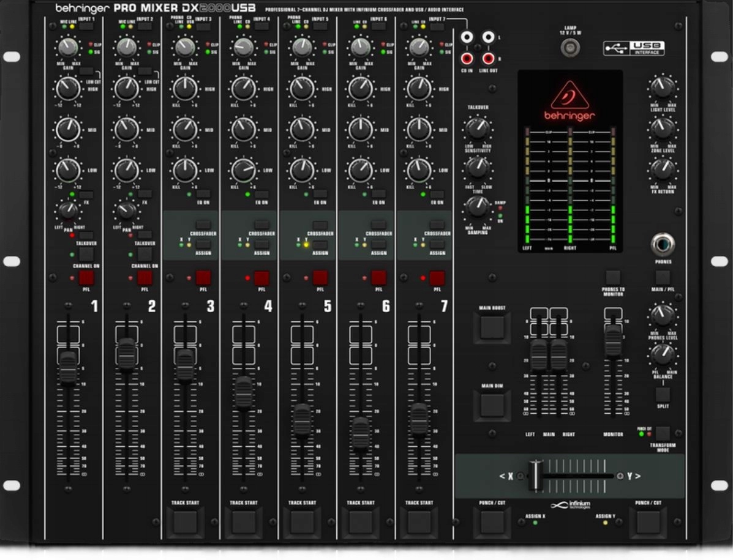Toggle channel 3 PHONO/CD/USB input button
The height and width of the screenshot is (560, 733).
tap(203, 26)
